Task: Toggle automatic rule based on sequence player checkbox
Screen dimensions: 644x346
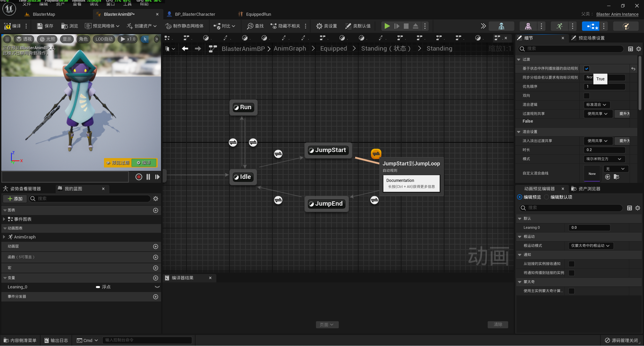Action: pos(587,68)
